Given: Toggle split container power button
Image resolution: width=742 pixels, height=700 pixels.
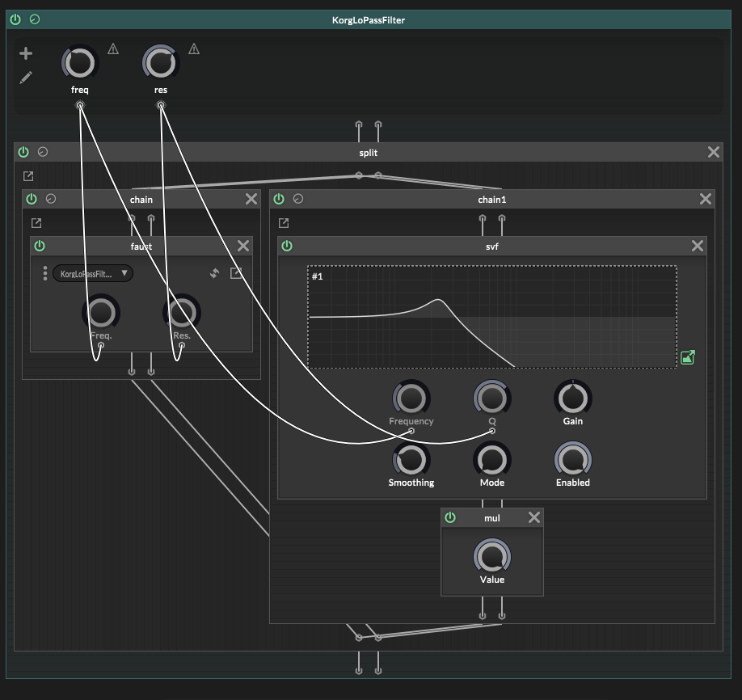Looking at the screenshot, I should pos(23,152).
